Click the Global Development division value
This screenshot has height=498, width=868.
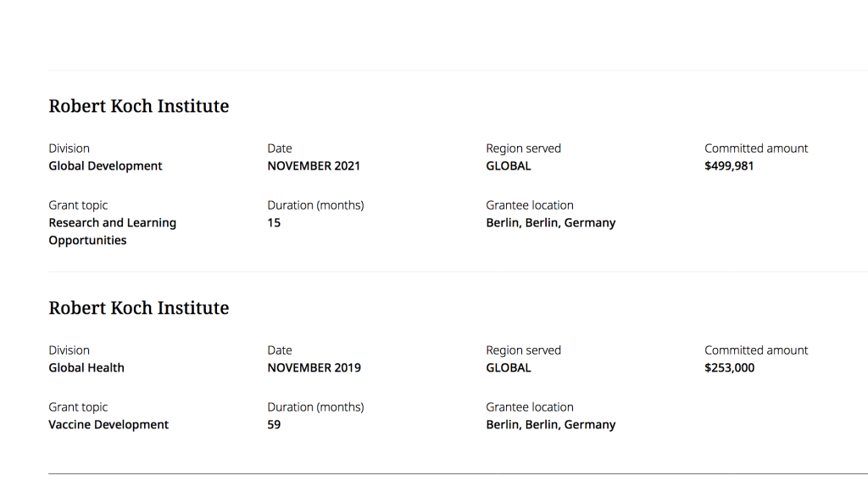point(105,166)
